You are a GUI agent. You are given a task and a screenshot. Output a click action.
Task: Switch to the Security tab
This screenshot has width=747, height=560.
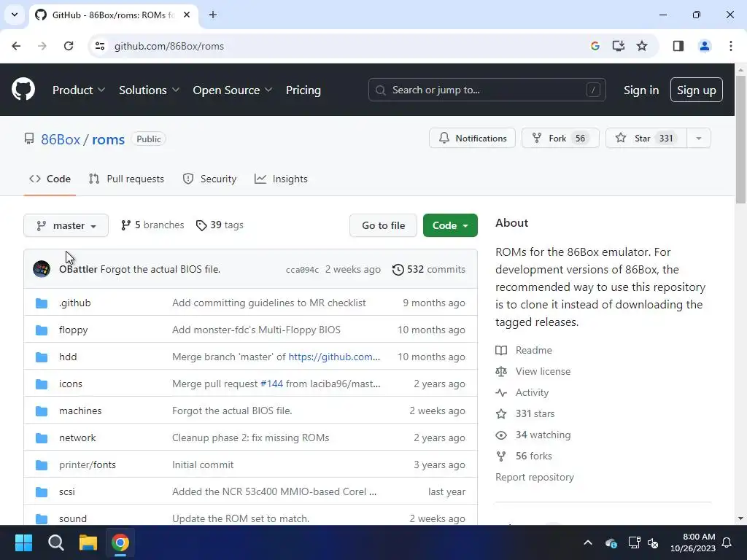(209, 179)
